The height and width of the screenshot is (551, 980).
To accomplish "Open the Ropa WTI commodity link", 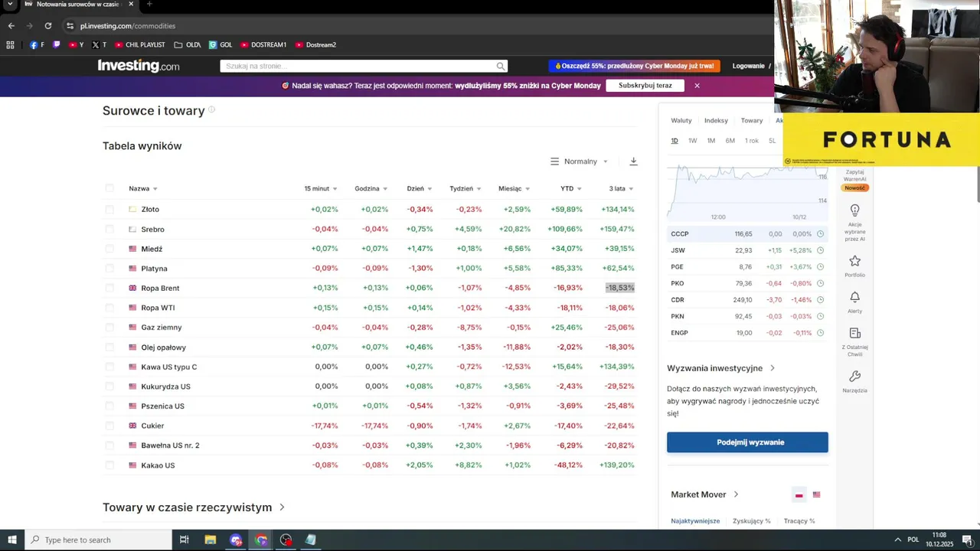I will (158, 308).
